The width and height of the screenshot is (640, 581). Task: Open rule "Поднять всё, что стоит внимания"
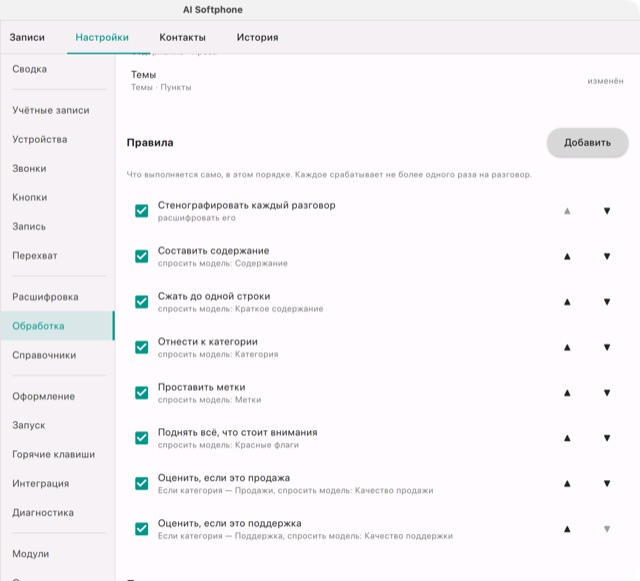point(238,438)
